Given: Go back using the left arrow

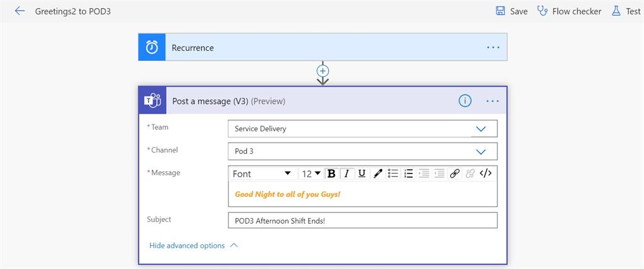Looking at the screenshot, I should click(x=20, y=11).
